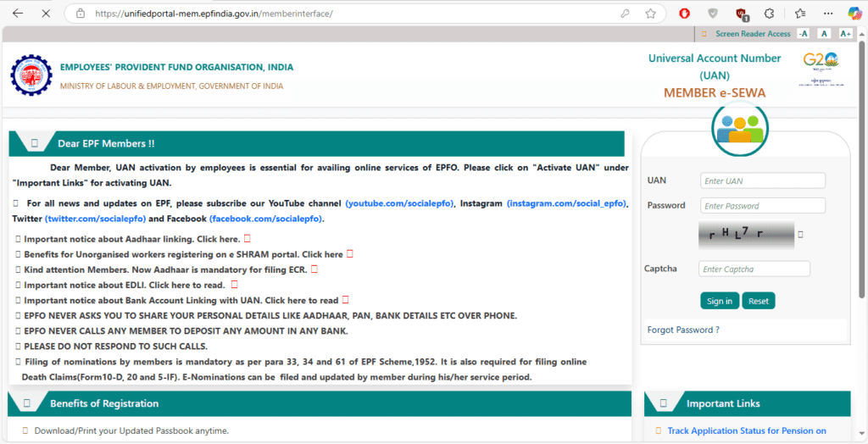This screenshot has width=868, height=444.
Task: Click the icon in Dear EPF Members header
Action: click(34, 143)
